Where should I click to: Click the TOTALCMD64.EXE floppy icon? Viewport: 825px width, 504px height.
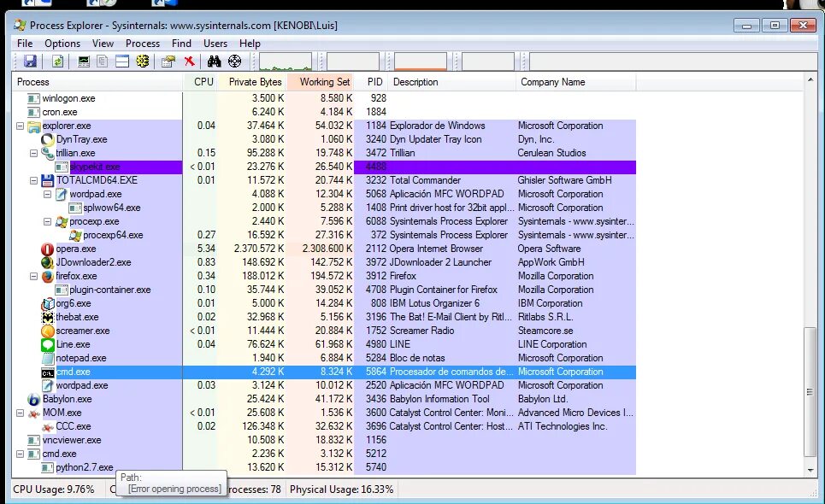pyautogui.click(x=47, y=180)
